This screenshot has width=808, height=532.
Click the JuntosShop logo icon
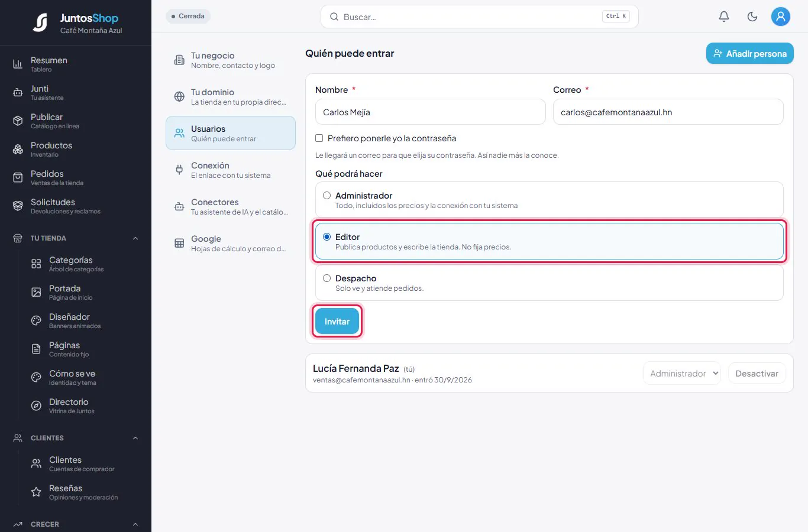point(40,22)
